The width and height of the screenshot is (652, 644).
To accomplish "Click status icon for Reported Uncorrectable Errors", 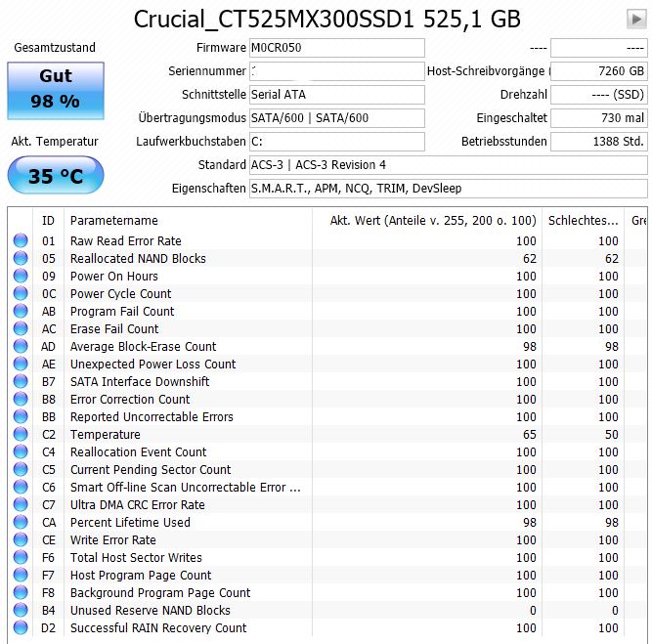I will tap(21, 416).
